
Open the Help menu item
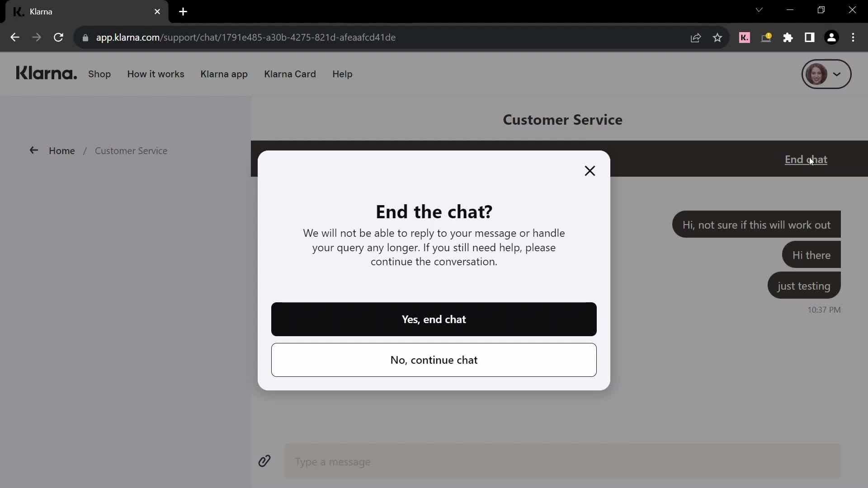[342, 74]
